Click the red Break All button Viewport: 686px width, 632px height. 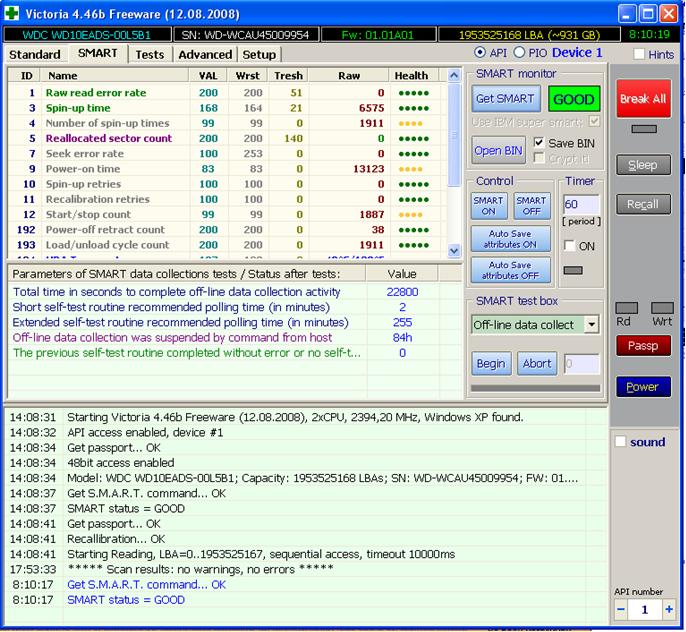tap(643, 99)
